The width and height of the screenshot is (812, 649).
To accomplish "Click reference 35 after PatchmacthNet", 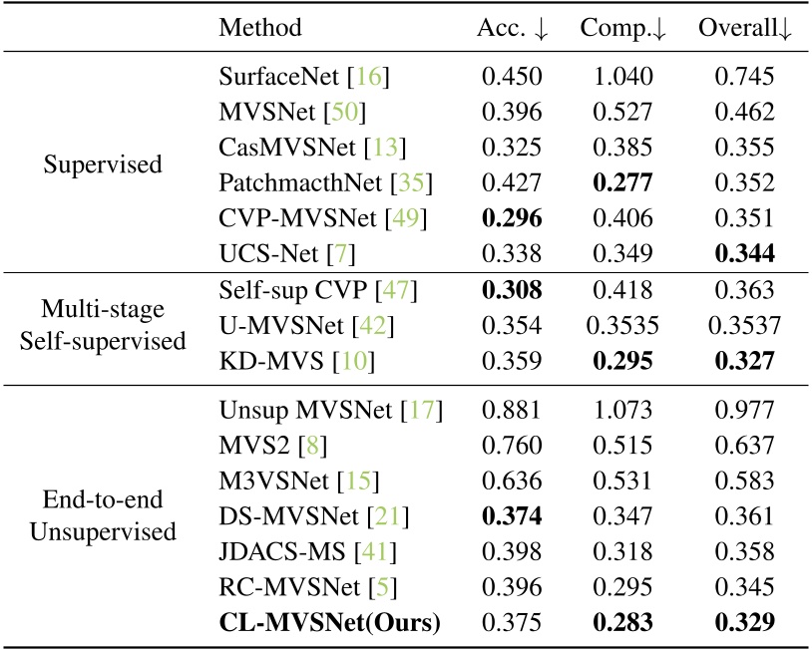I will click(x=411, y=182).
